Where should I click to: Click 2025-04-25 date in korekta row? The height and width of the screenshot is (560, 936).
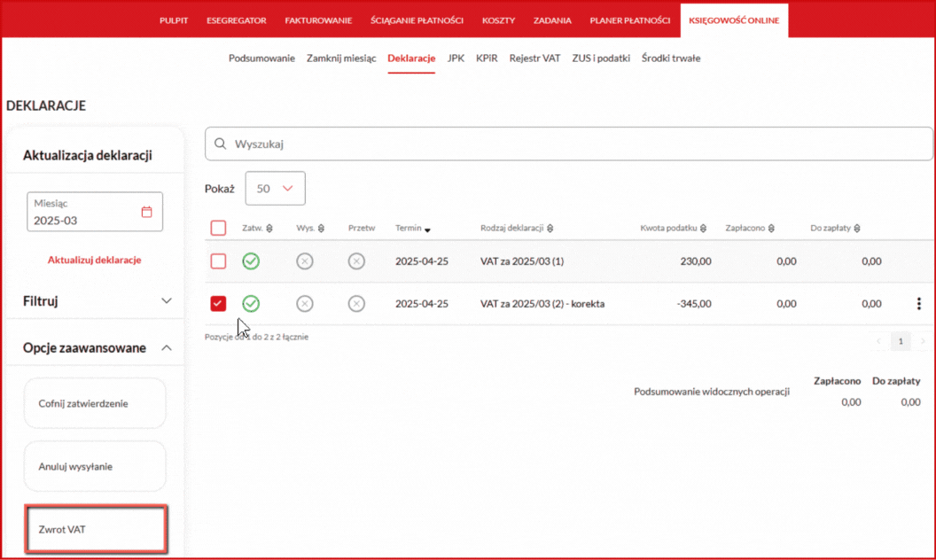point(421,304)
